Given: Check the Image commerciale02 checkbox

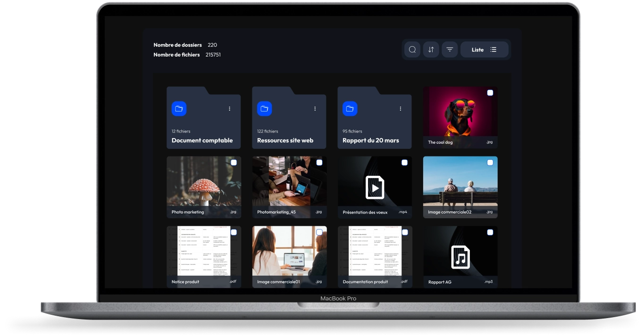Looking at the screenshot, I should pyautogui.click(x=490, y=163).
